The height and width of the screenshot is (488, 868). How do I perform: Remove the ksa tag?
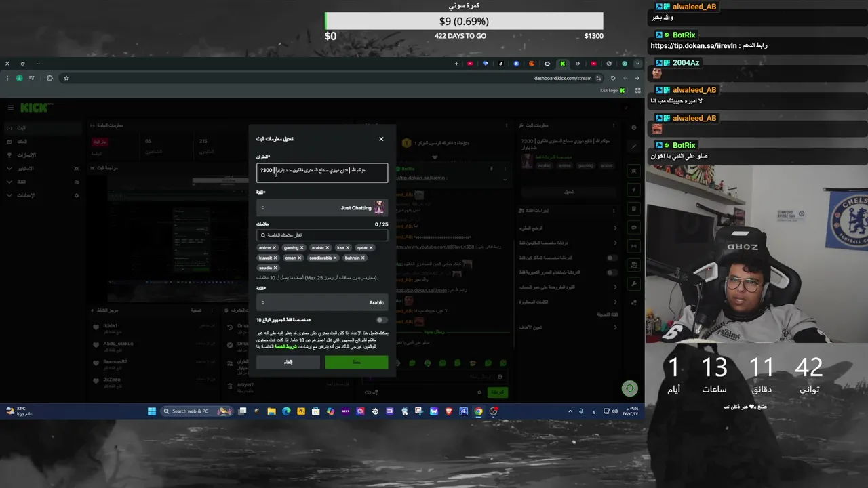(348, 248)
